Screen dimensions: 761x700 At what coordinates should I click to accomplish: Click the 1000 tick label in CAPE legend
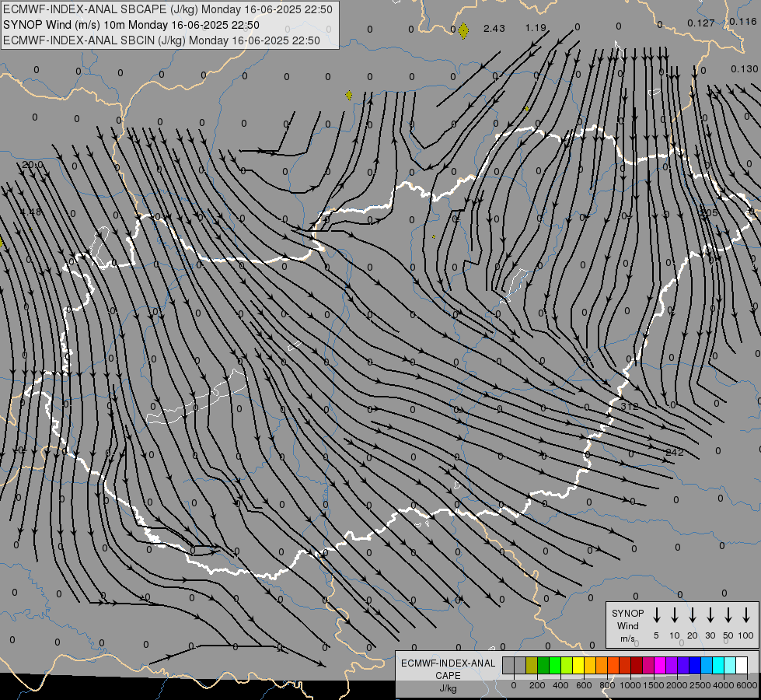tap(630, 685)
